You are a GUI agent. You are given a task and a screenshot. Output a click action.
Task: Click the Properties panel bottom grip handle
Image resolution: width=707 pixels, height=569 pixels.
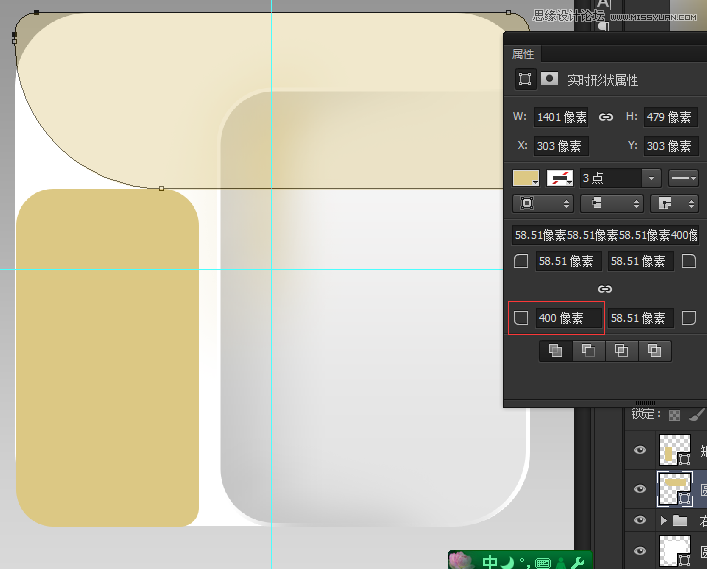[x=645, y=403]
